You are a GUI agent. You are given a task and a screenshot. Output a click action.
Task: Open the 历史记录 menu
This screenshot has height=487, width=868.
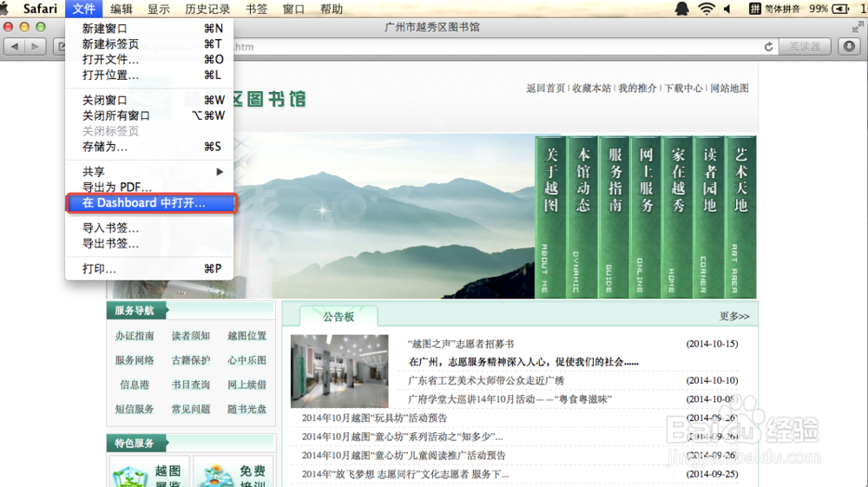pyautogui.click(x=207, y=9)
